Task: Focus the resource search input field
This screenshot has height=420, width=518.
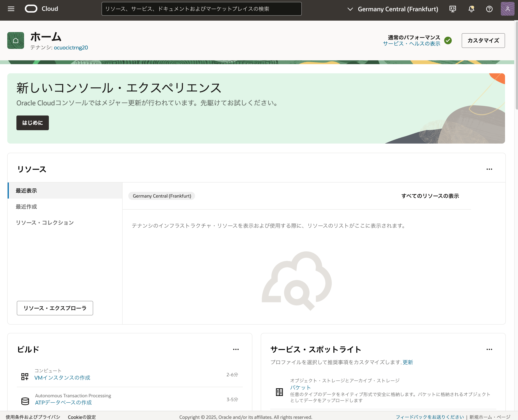Action: pyautogui.click(x=201, y=9)
